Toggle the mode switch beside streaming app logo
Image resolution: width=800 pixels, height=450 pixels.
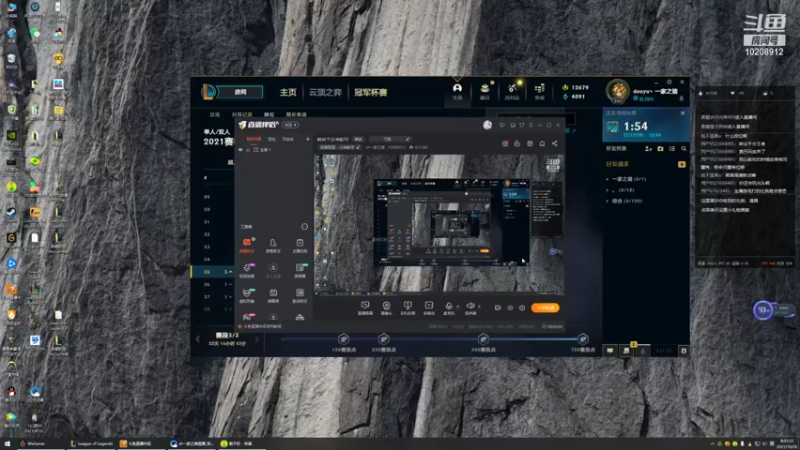291,125
